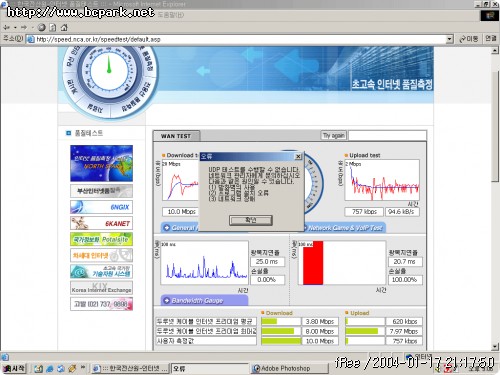Image resolution: width=500 pixels, height=375 pixels.
Task: Launch the first quick launch icon
Action: [38, 369]
